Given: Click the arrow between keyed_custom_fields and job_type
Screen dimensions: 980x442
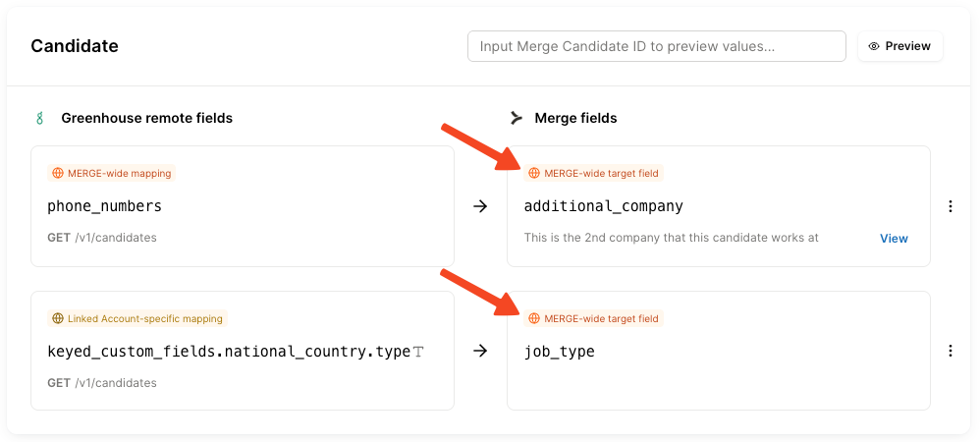Looking at the screenshot, I should point(480,351).
